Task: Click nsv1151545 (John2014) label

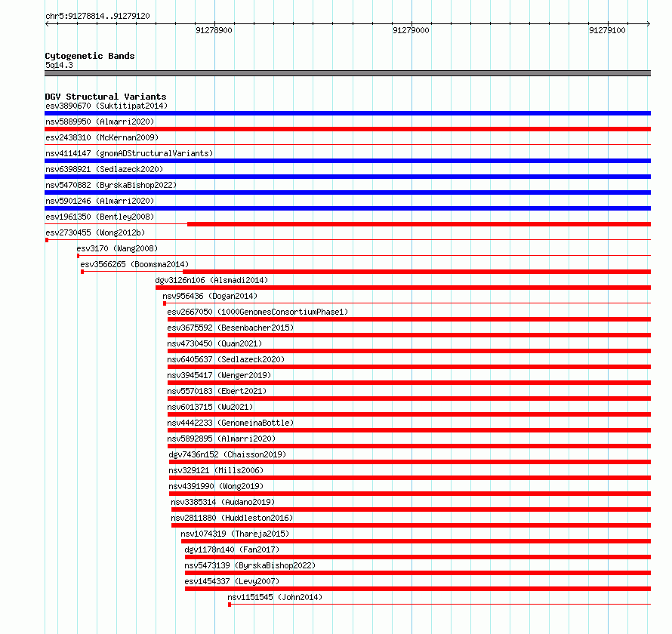Action: click(x=275, y=597)
